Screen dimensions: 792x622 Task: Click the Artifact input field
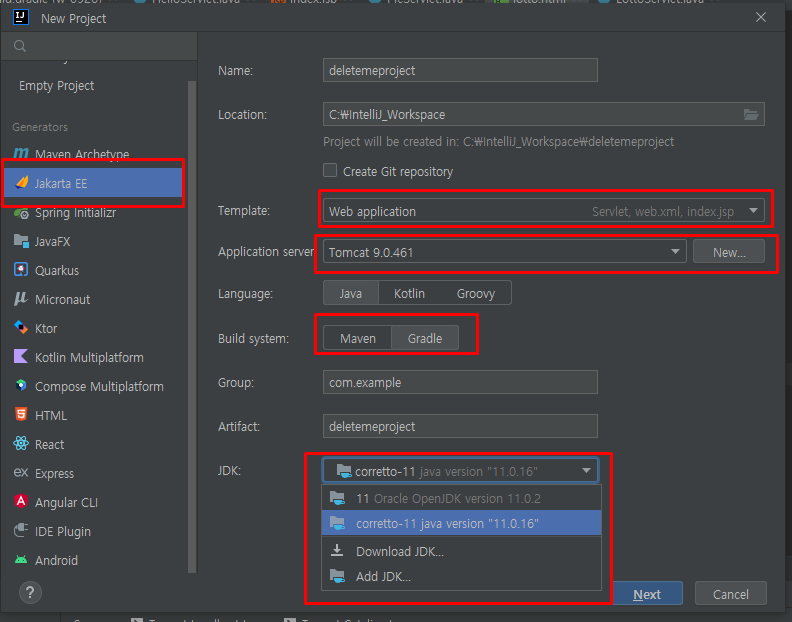coord(460,426)
